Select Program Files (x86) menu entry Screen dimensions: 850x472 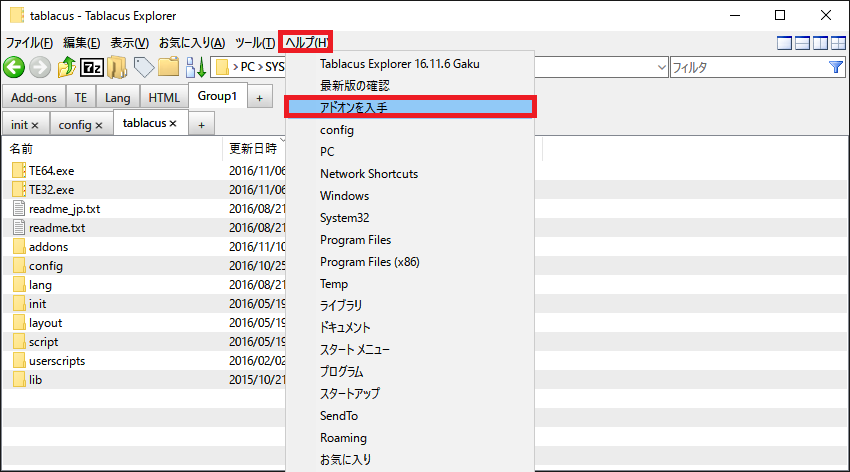click(410, 262)
